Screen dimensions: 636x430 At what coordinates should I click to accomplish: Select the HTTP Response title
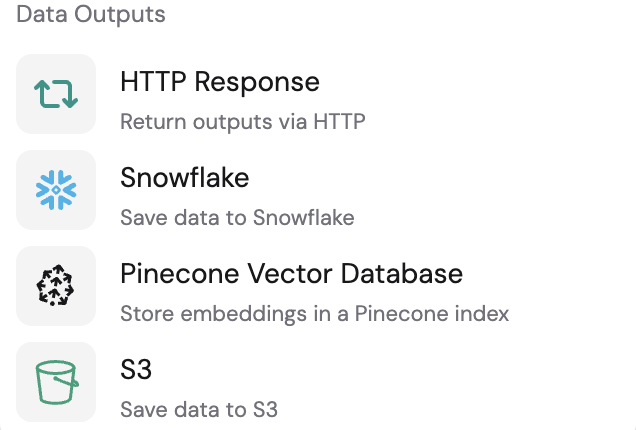220,82
